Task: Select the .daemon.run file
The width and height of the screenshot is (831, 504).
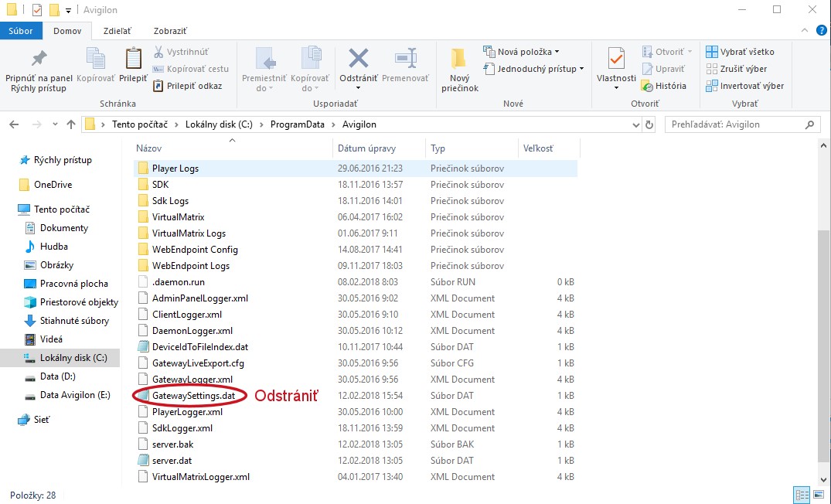Action: (178, 282)
